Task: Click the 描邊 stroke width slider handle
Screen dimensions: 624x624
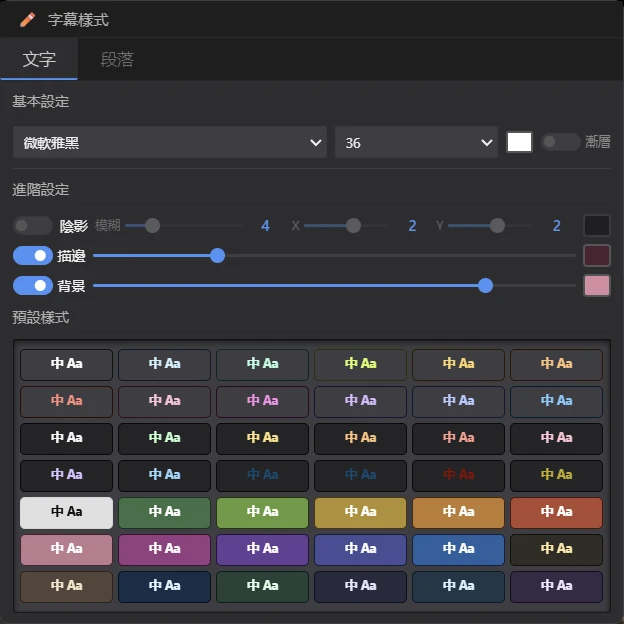Action: [217, 255]
